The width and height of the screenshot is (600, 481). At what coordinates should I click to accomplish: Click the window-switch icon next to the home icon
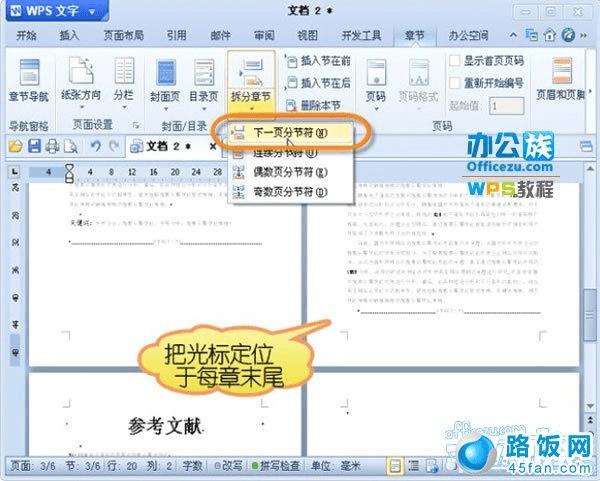click(532, 36)
